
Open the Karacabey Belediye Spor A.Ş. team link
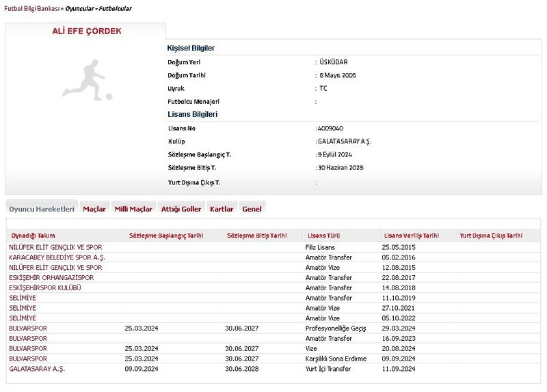tap(57, 257)
